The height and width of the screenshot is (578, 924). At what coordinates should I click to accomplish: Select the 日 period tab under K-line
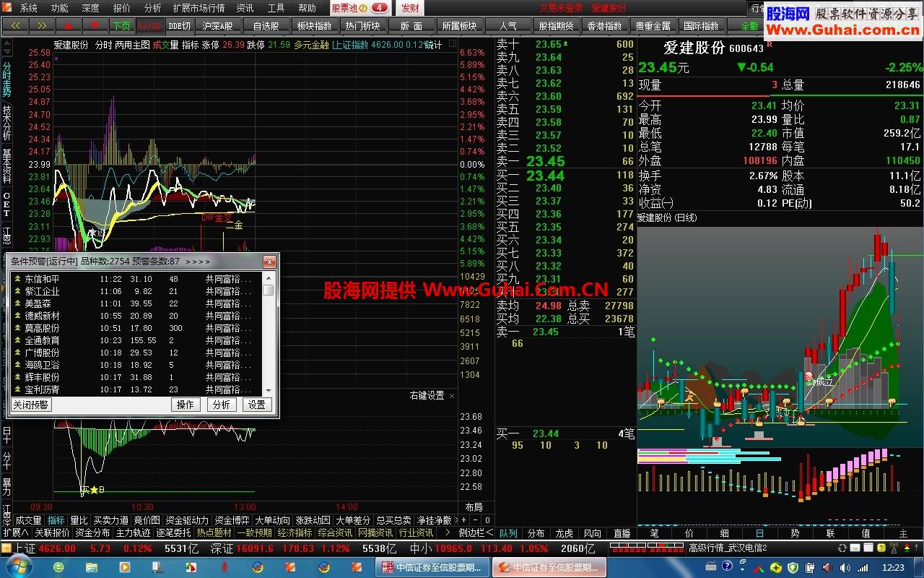(759, 533)
